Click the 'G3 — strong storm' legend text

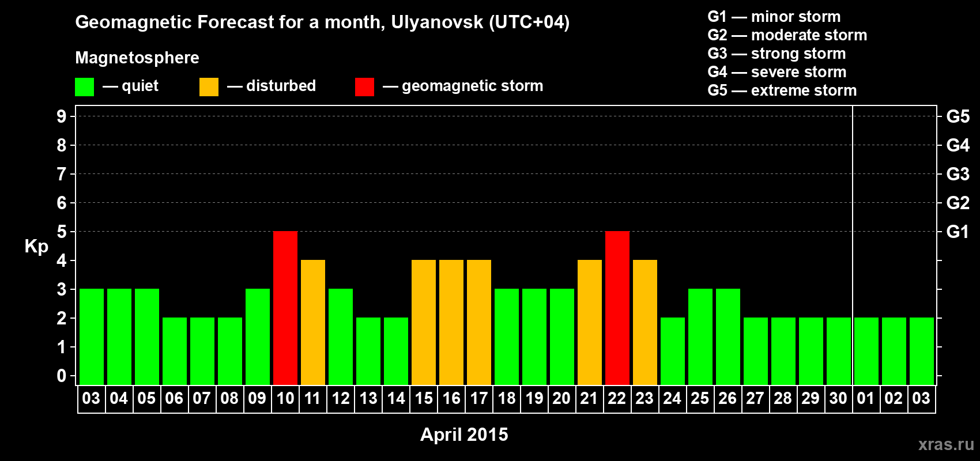click(x=777, y=54)
